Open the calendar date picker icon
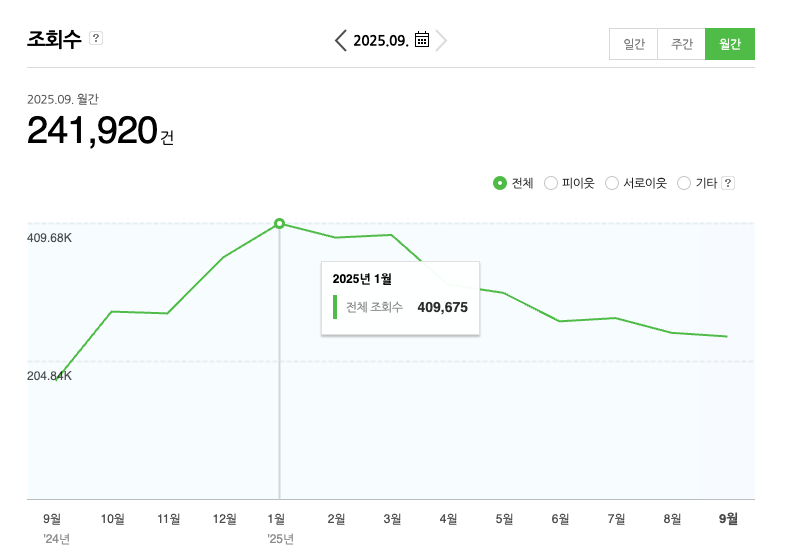Image resolution: width=785 pixels, height=550 pixels. click(x=422, y=40)
